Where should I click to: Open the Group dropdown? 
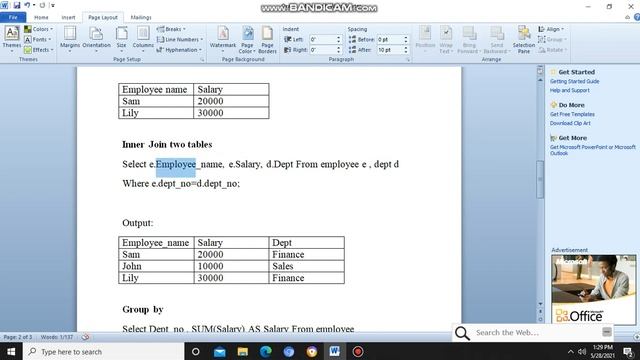552,40
